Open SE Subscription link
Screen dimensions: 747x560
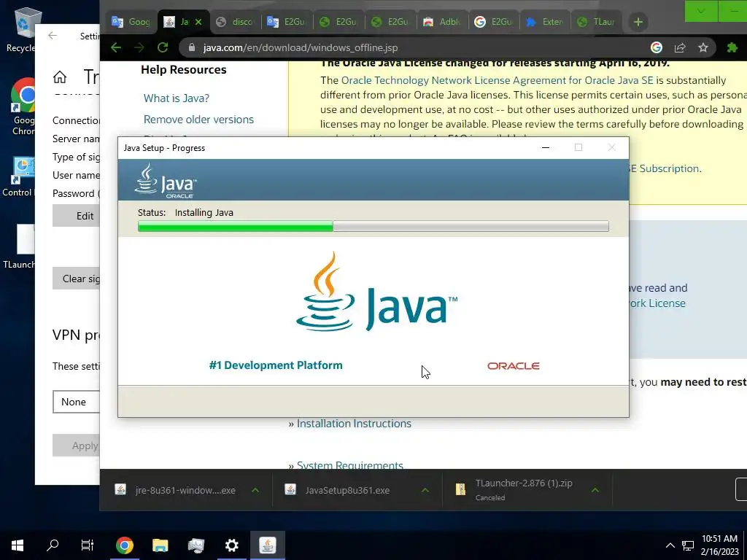tap(664, 168)
